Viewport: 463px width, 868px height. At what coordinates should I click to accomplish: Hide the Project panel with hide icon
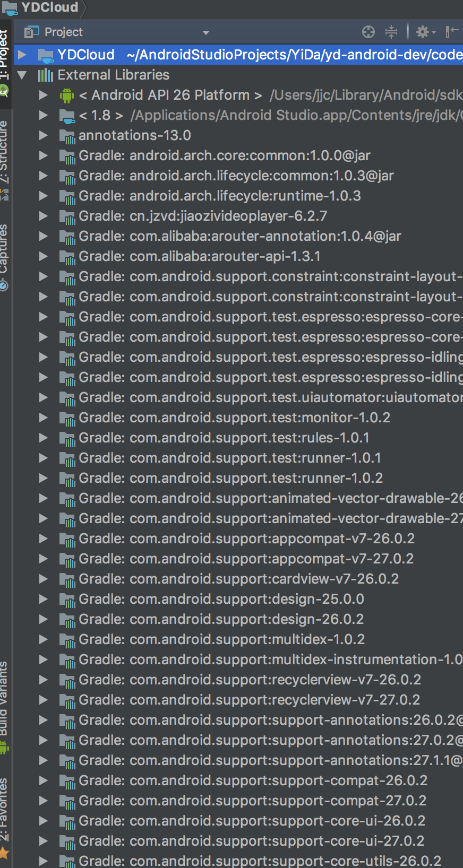click(452, 32)
